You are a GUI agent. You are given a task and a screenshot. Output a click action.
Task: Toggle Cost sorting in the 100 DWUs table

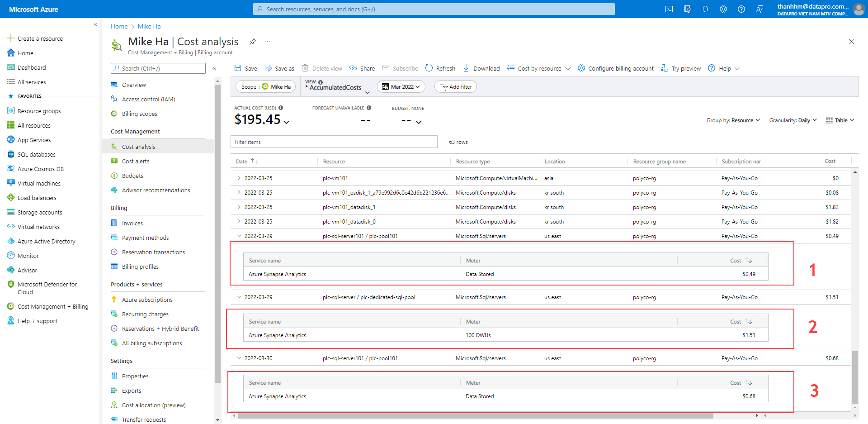coord(740,321)
